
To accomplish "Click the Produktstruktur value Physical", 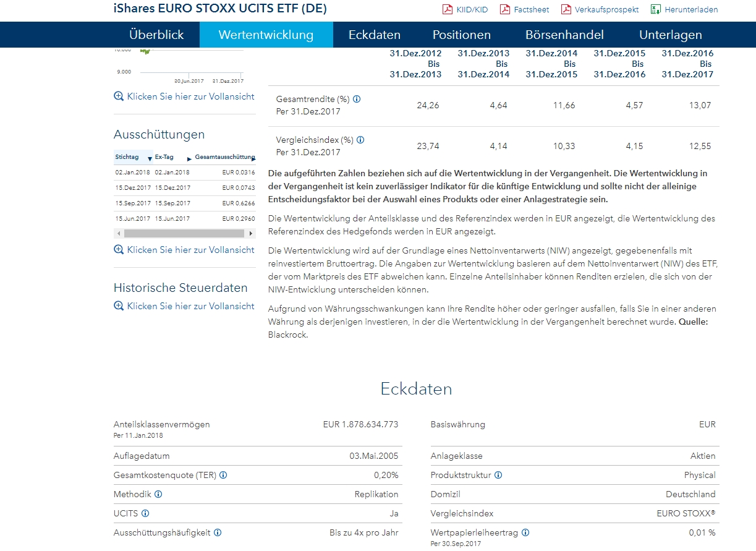I will tap(700, 475).
